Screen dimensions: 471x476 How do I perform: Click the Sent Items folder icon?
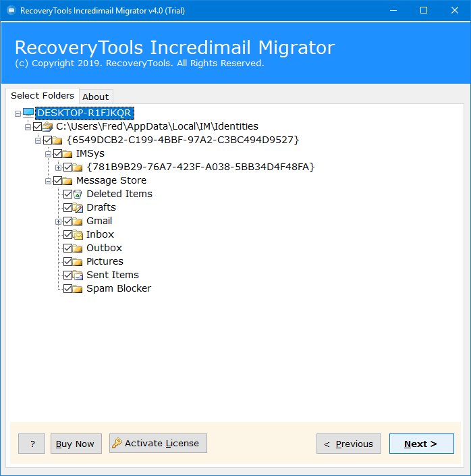click(x=78, y=275)
